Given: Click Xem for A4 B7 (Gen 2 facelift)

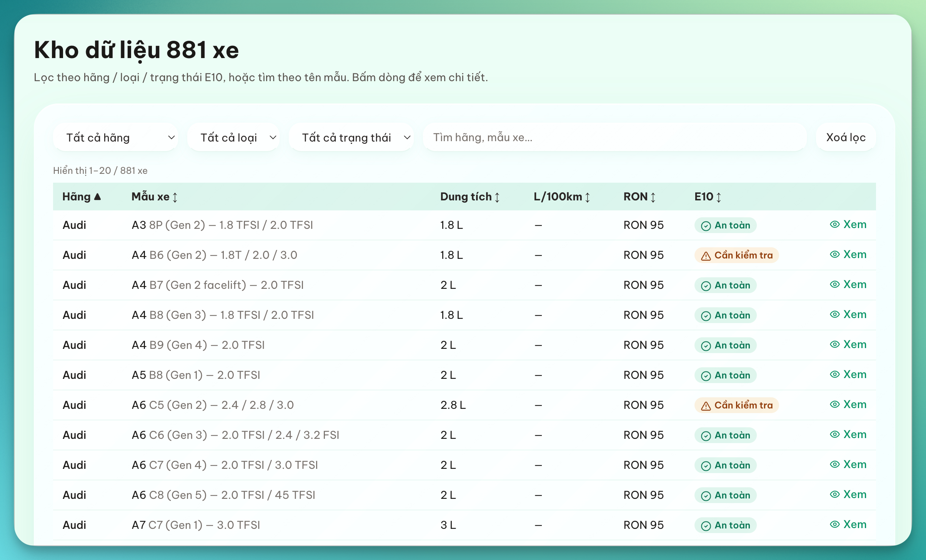Looking at the screenshot, I should click(x=848, y=284).
